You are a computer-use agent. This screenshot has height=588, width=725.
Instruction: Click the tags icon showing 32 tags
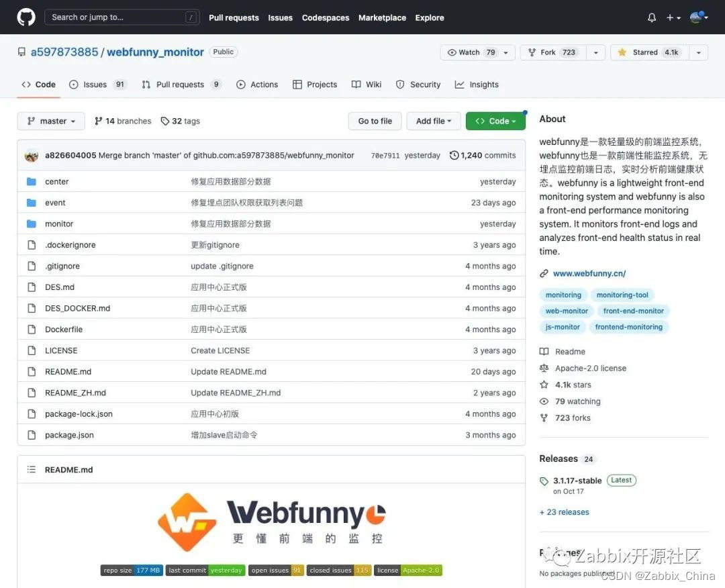click(164, 121)
